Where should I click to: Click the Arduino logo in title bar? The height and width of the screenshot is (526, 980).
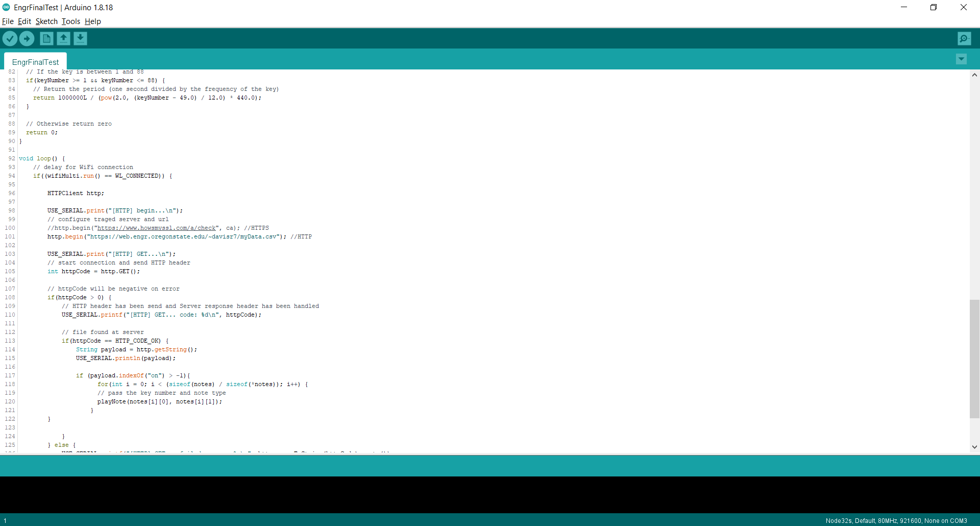coord(6,7)
